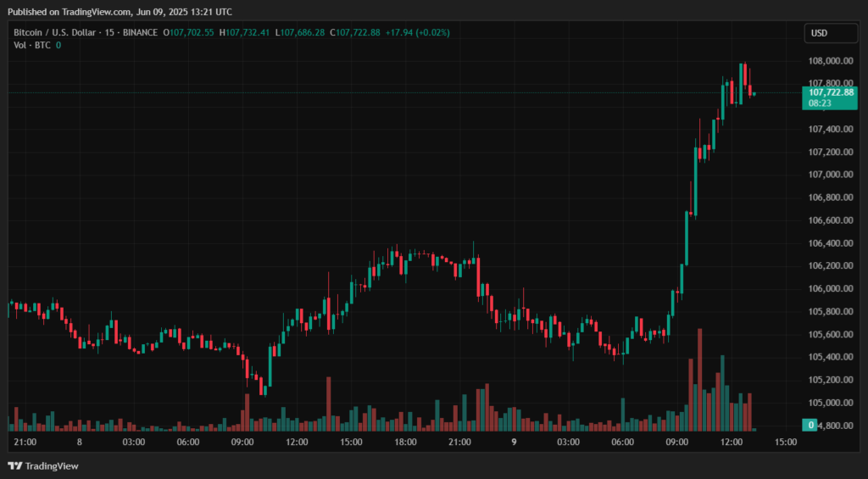Image resolution: width=868 pixels, height=479 pixels.
Task: Click the teal volume value badge showing 0
Action: (811, 425)
